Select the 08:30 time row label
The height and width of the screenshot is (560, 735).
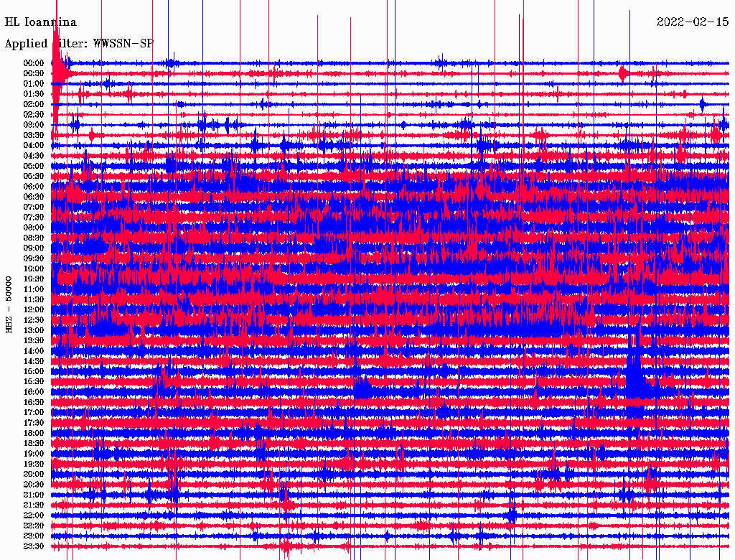34,238
